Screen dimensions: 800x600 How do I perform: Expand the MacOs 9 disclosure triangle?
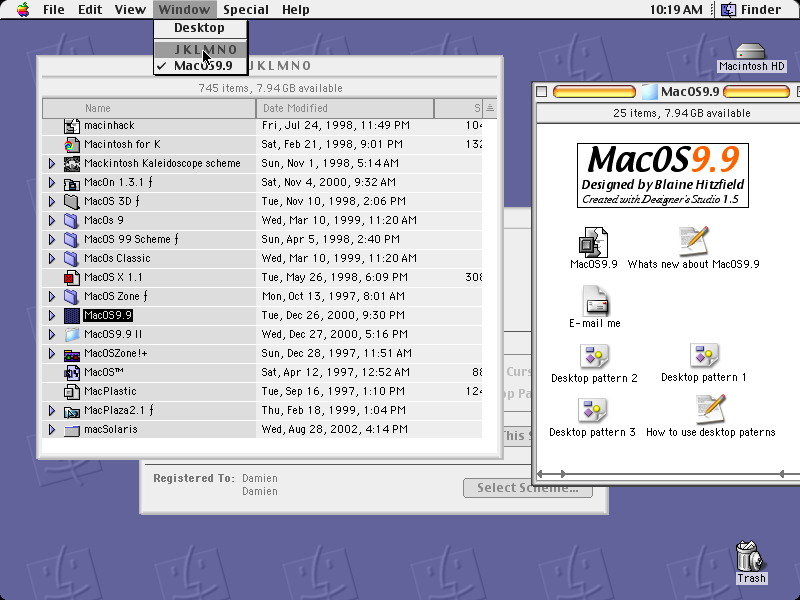52,220
